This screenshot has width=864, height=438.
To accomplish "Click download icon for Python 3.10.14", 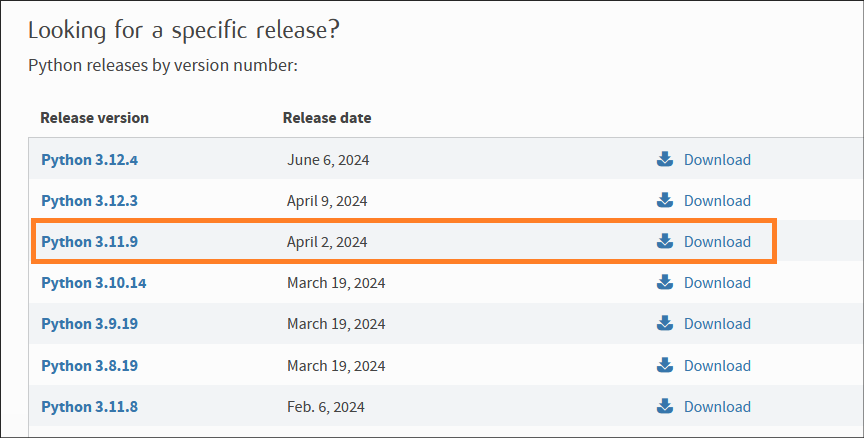I will click(x=665, y=282).
